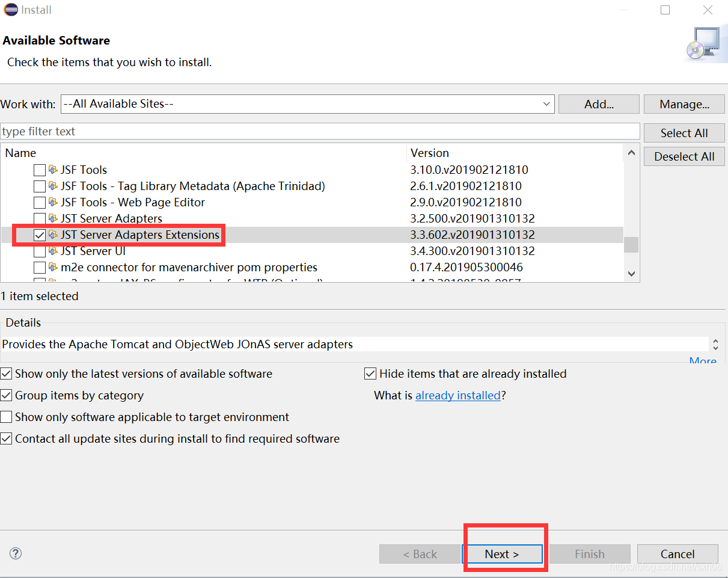The height and width of the screenshot is (578, 728).
Task: Click the Eclipse icon in title bar
Action: click(10, 10)
